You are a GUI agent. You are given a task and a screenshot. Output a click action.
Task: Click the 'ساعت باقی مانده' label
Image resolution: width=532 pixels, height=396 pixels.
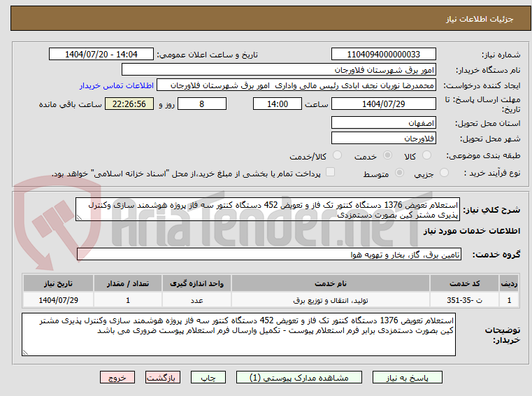[x=70, y=104]
